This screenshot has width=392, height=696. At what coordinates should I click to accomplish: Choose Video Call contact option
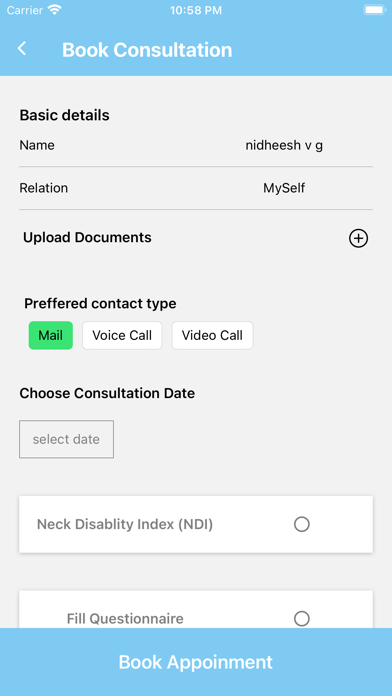(x=212, y=335)
